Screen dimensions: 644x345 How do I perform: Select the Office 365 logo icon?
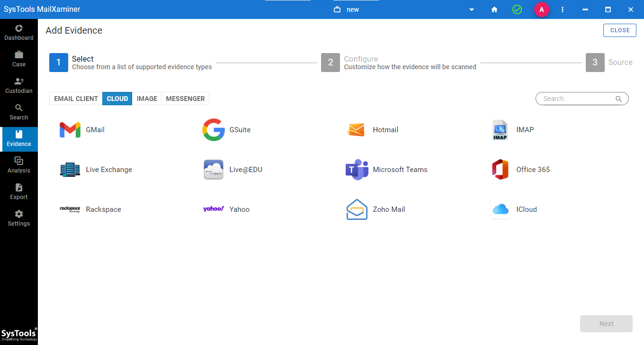pyautogui.click(x=500, y=170)
